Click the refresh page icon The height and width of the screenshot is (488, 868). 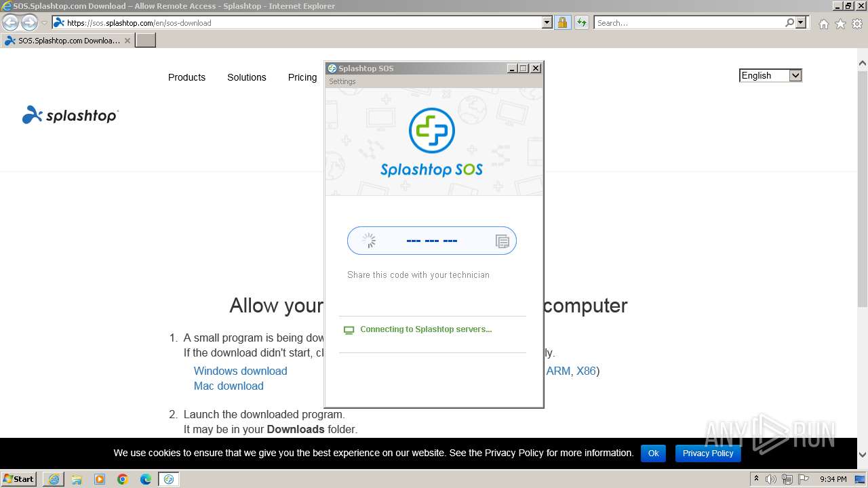(581, 23)
